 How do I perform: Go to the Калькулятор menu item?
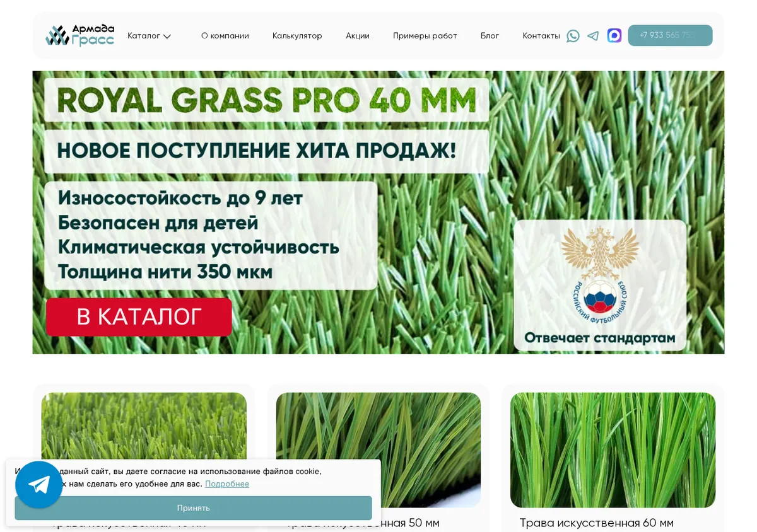click(x=297, y=36)
